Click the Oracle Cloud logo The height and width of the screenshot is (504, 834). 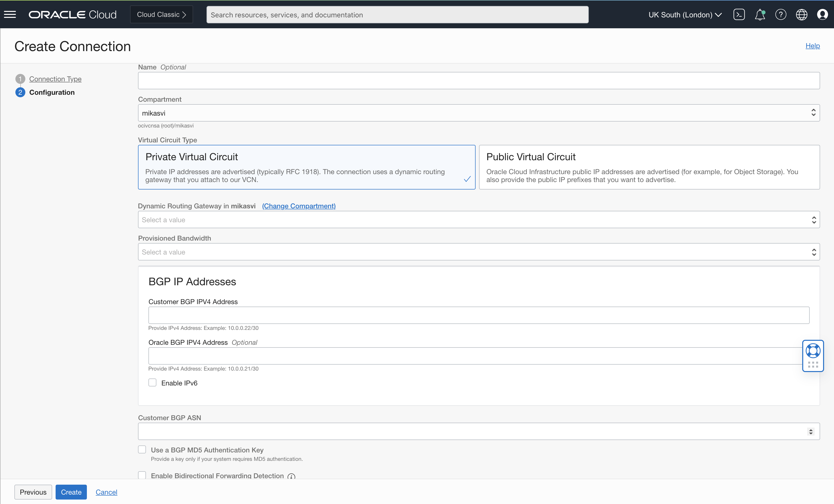[72, 14]
